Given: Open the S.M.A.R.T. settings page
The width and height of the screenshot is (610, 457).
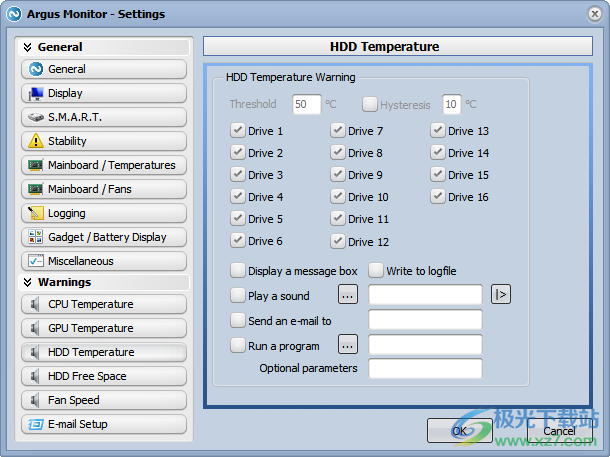Looking at the screenshot, I should (x=103, y=117).
